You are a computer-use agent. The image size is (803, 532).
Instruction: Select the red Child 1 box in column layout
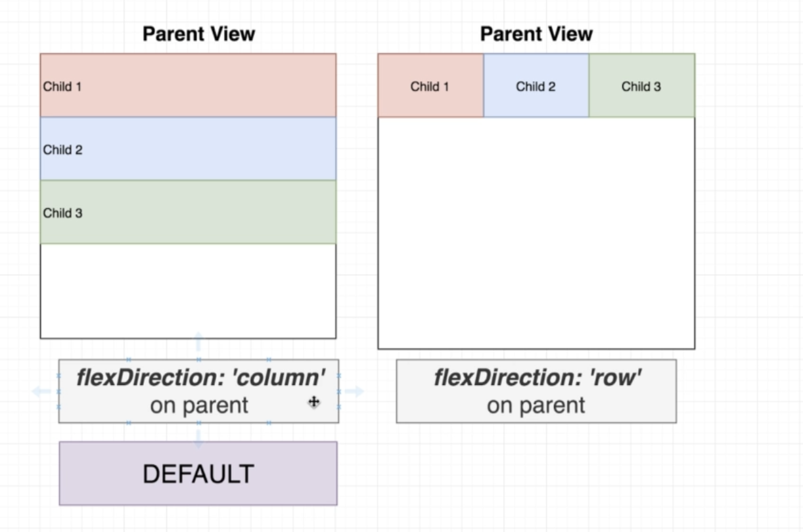[x=188, y=85]
